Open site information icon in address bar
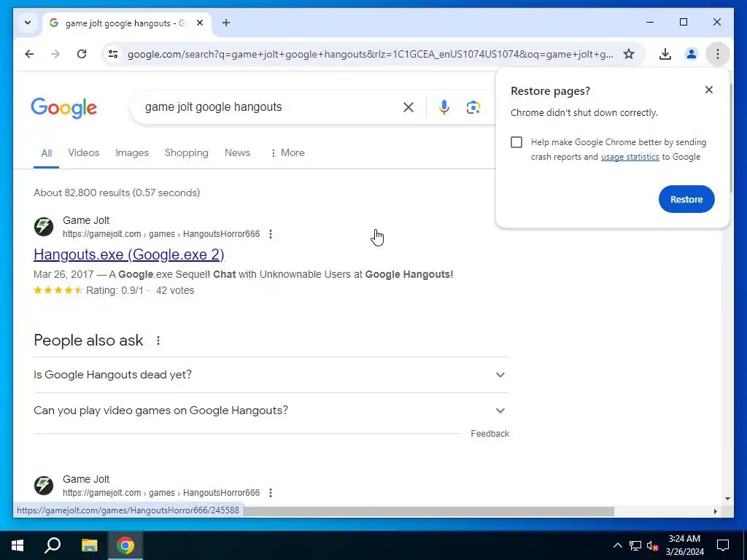The width and height of the screenshot is (747, 560). point(113,54)
